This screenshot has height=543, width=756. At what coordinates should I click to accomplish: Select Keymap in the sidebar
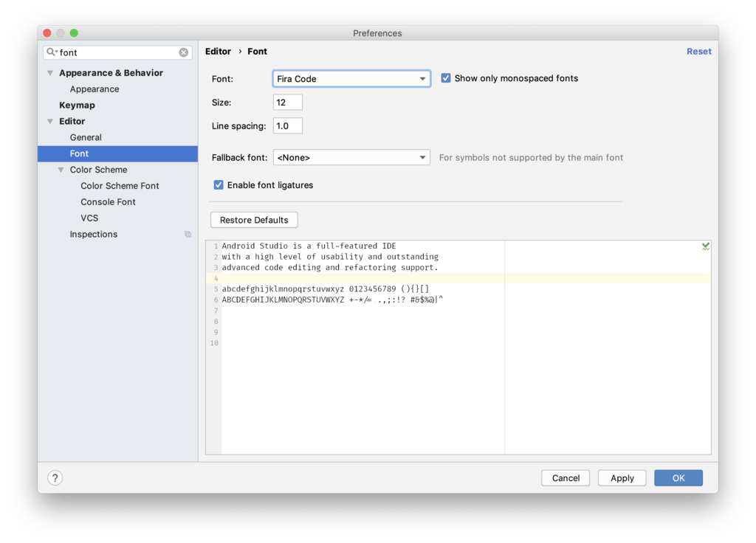pos(77,105)
